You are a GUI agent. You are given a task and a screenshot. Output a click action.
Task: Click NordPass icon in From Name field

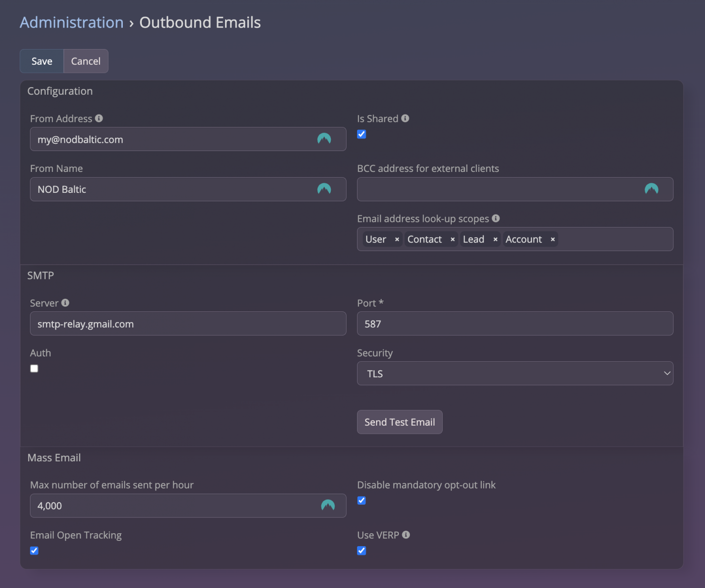tap(324, 189)
